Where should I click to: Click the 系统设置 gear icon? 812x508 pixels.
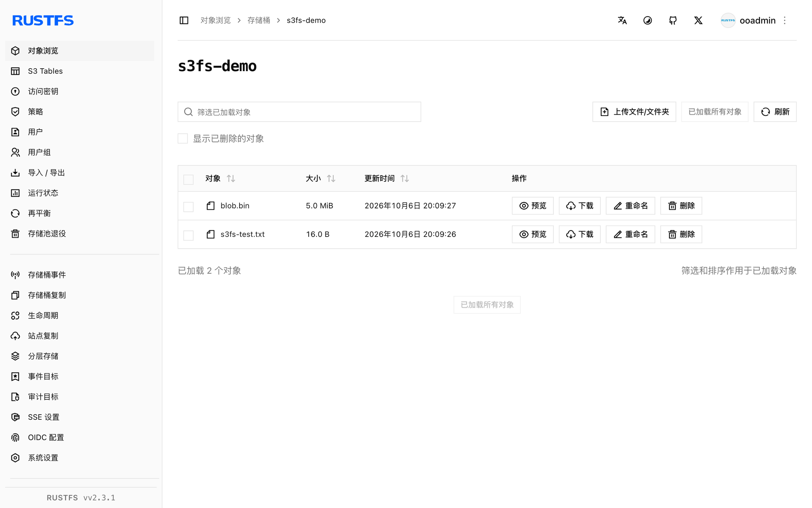[x=15, y=458]
